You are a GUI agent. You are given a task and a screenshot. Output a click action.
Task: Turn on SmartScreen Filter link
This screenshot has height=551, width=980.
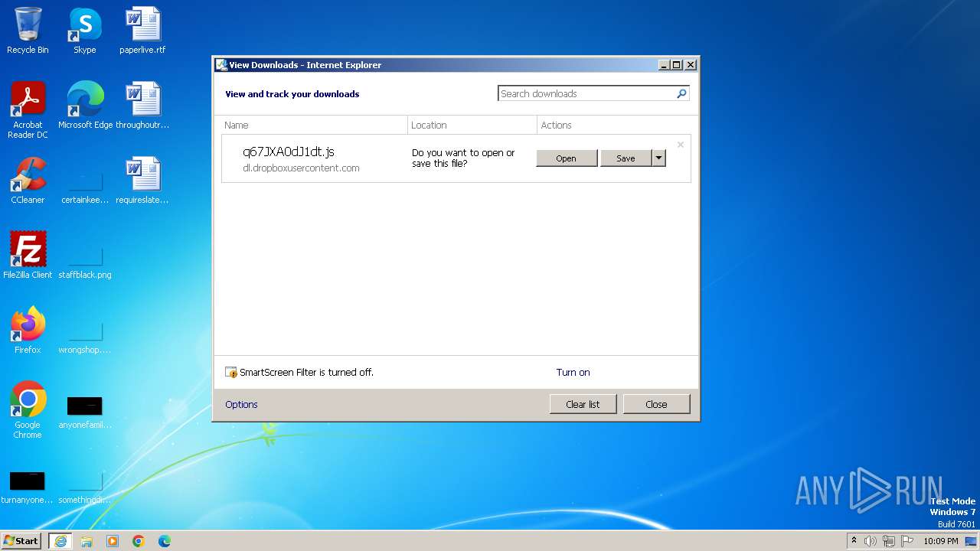point(573,373)
